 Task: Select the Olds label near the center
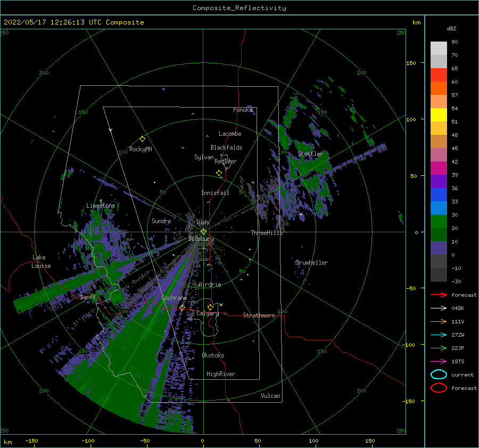click(203, 222)
